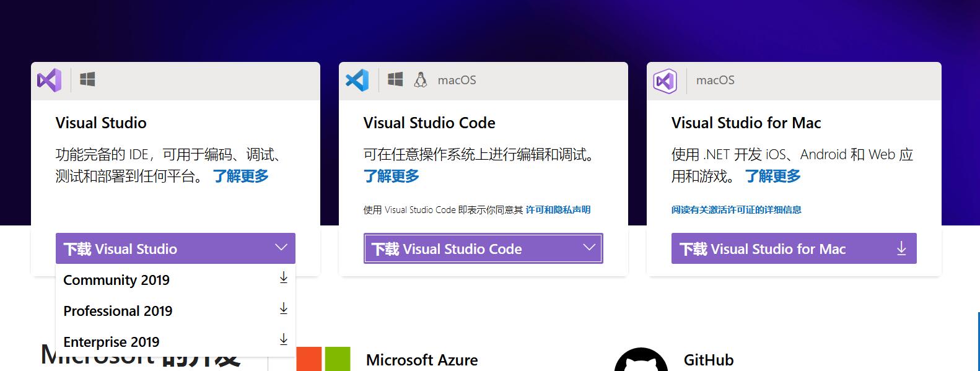Click the purple Visual Studio logo icon

coord(49,81)
